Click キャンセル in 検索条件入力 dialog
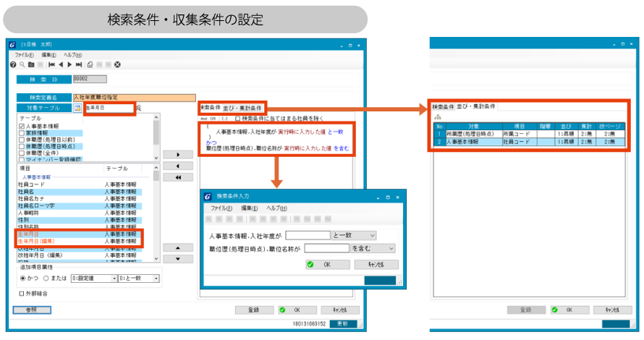644x340 pixels. pos(376,265)
